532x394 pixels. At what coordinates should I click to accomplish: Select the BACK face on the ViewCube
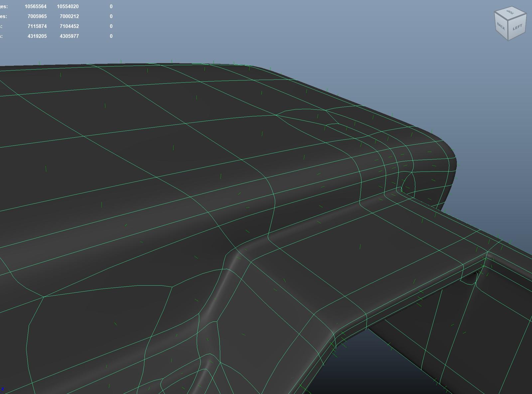(501, 26)
